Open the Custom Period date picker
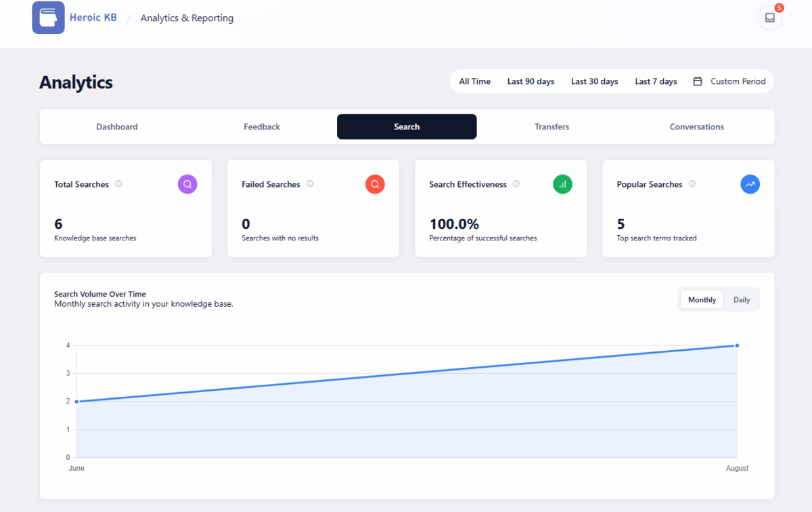 (738, 81)
